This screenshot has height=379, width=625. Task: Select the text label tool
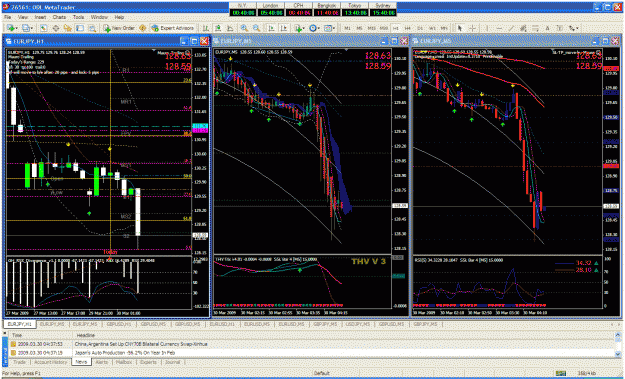[x=560, y=28]
